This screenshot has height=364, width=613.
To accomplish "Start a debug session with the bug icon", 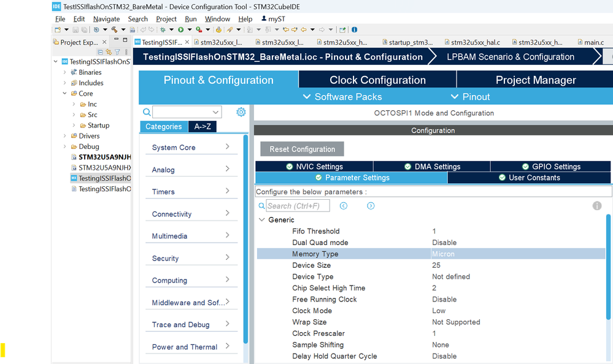I will 163,29.
